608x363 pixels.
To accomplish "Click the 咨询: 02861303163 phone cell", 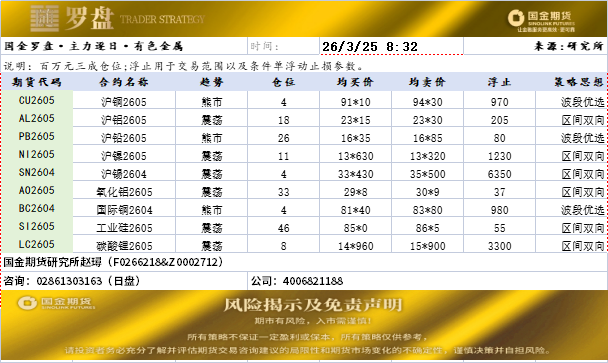I will pyautogui.click(x=124, y=281).
